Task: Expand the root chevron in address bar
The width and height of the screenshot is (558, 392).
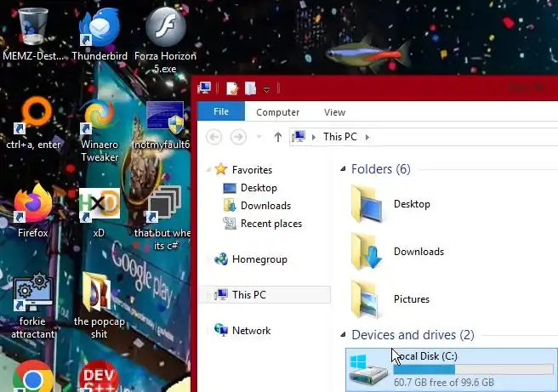Action: [x=314, y=137]
